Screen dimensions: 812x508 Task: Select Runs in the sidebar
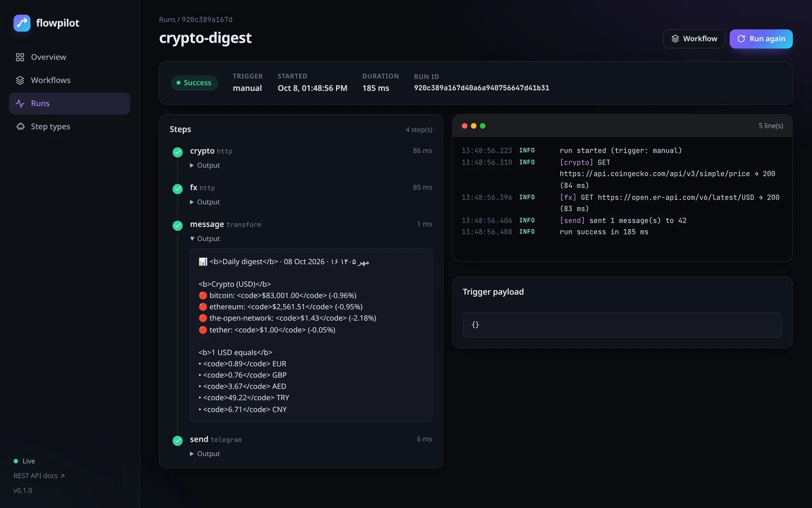click(70, 104)
